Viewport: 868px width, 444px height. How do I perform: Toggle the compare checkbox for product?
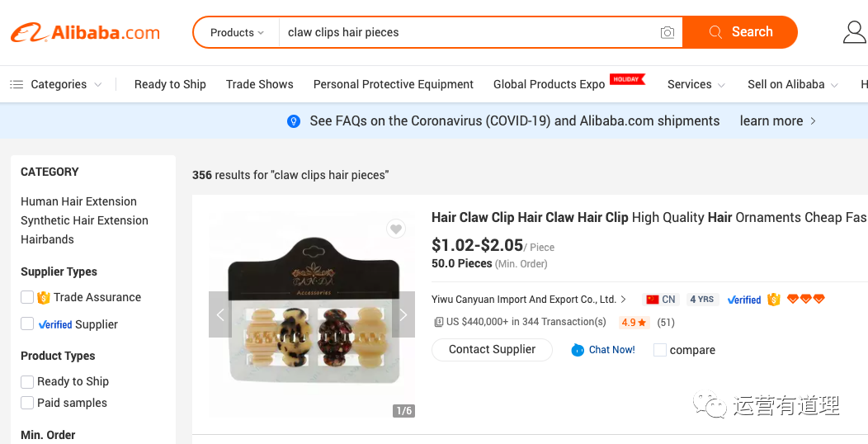pos(660,350)
